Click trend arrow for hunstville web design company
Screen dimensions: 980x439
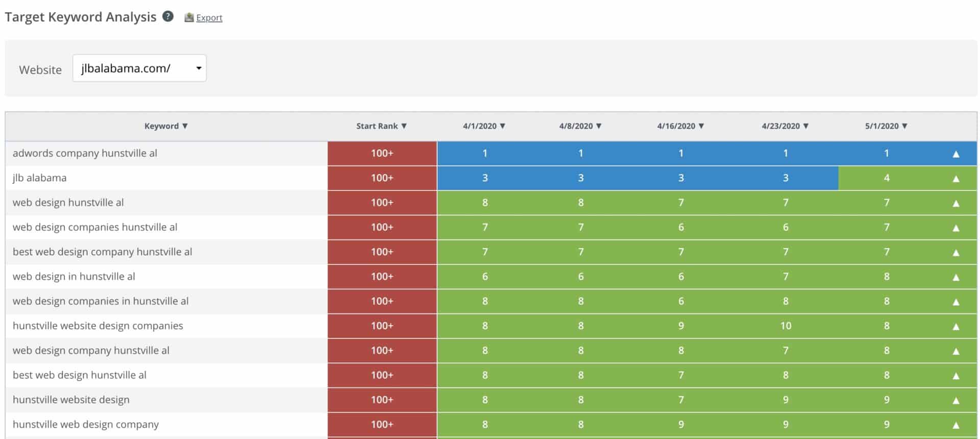coord(956,425)
